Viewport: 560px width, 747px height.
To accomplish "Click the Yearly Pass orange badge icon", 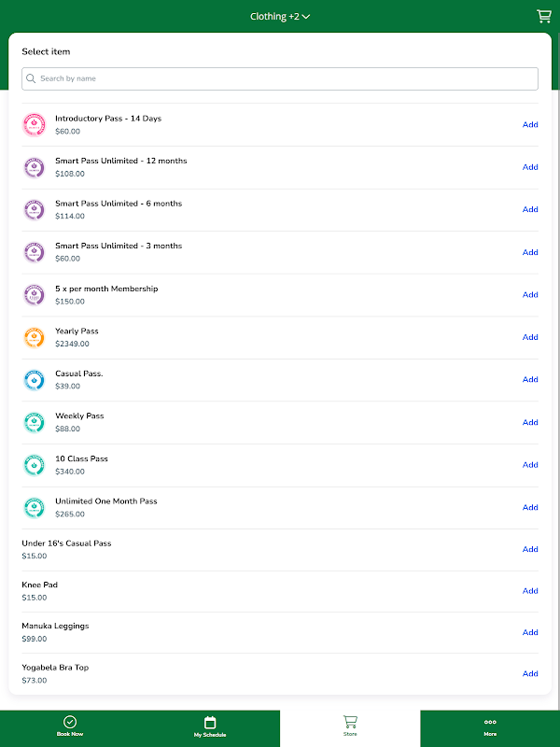I will point(34,337).
